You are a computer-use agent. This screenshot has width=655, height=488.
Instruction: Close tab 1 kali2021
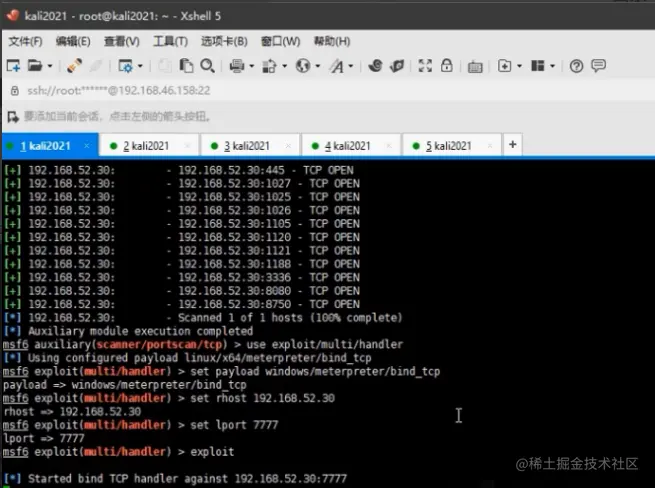click(x=86, y=145)
